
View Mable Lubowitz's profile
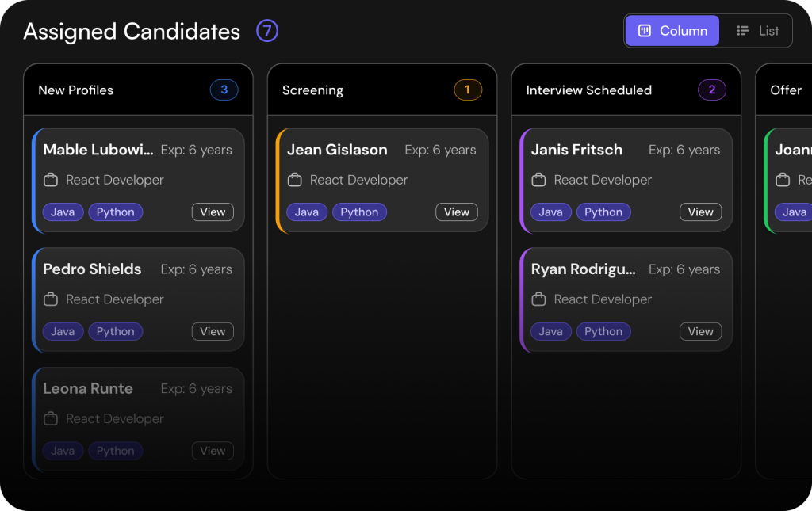(213, 212)
